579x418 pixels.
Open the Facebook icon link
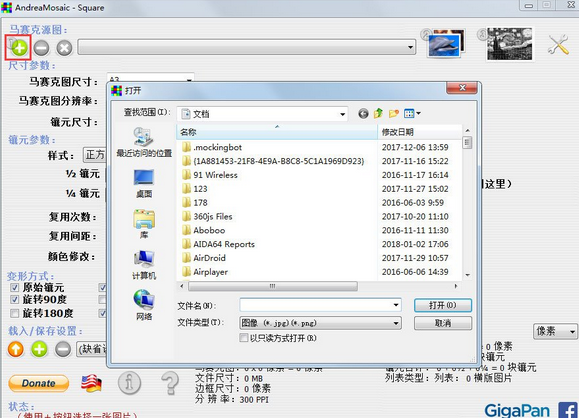(569, 411)
